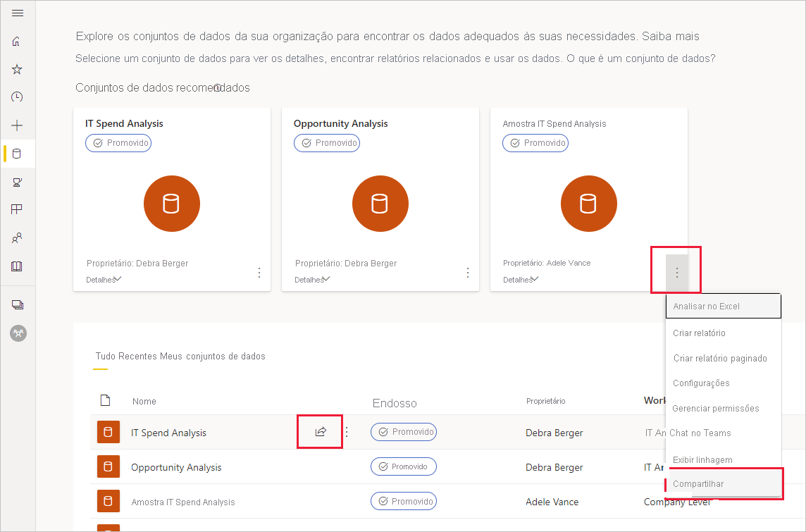The image size is (806, 532).
Task: Open the hamburger navigation menu
Action: (x=18, y=13)
